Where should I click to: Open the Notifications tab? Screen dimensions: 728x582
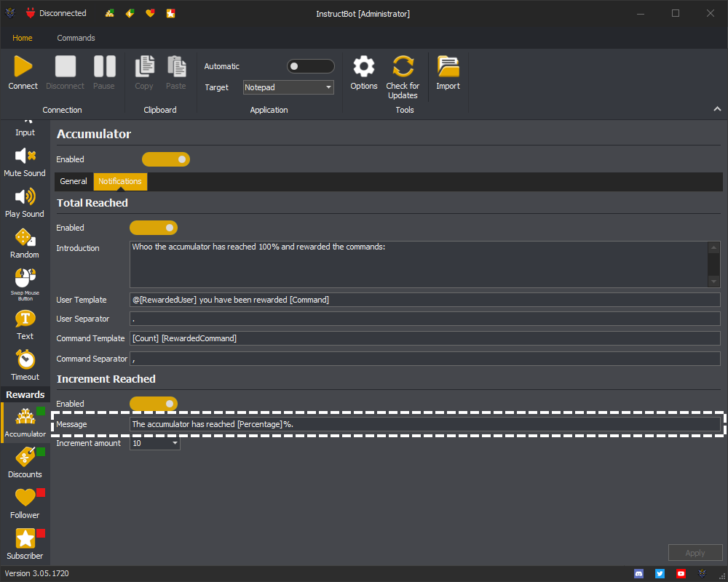(120, 181)
